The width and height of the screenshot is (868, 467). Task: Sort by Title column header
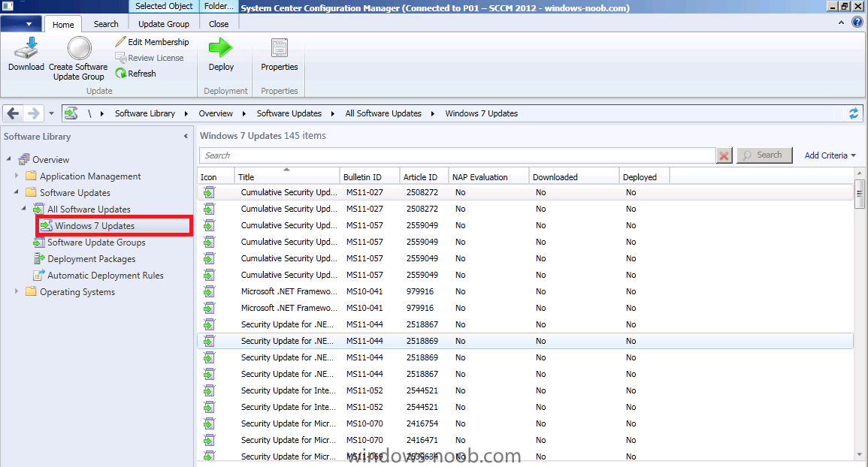tap(287, 177)
